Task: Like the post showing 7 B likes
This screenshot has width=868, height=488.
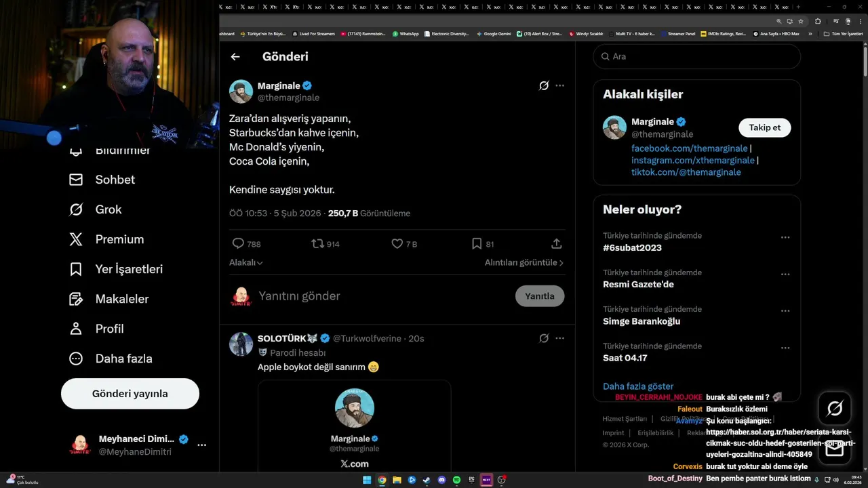Action: pos(397,243)
